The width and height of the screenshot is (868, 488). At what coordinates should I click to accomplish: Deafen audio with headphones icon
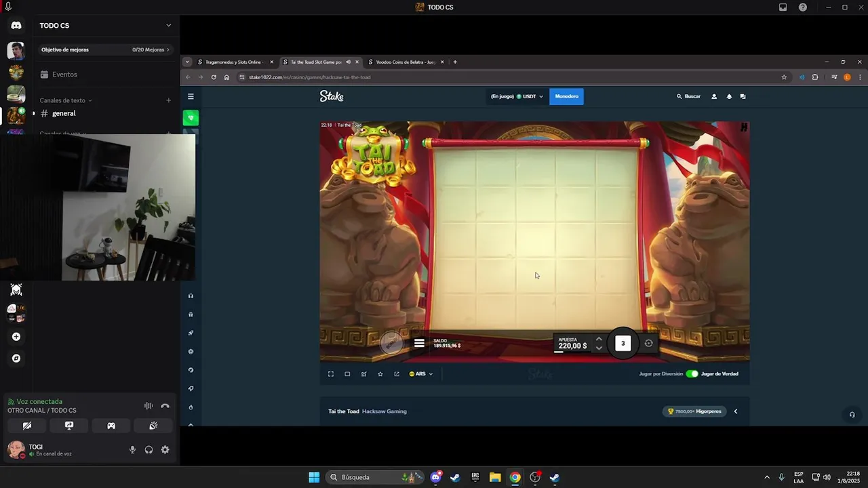tap(149, 449)
